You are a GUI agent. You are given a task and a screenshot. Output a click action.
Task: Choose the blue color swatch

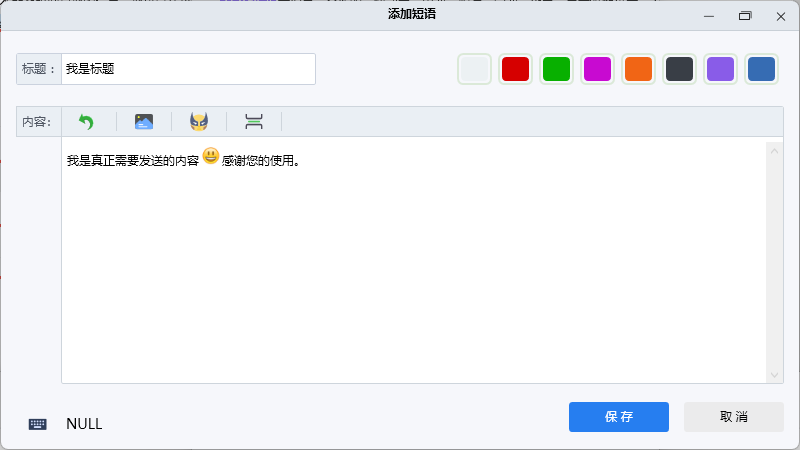(761, 69)
